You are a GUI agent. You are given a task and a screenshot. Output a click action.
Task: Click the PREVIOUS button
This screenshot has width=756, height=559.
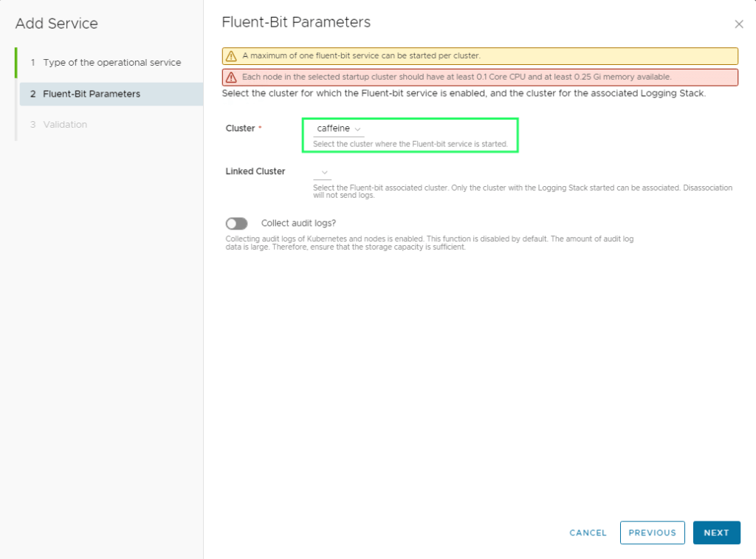click(653, 532)
